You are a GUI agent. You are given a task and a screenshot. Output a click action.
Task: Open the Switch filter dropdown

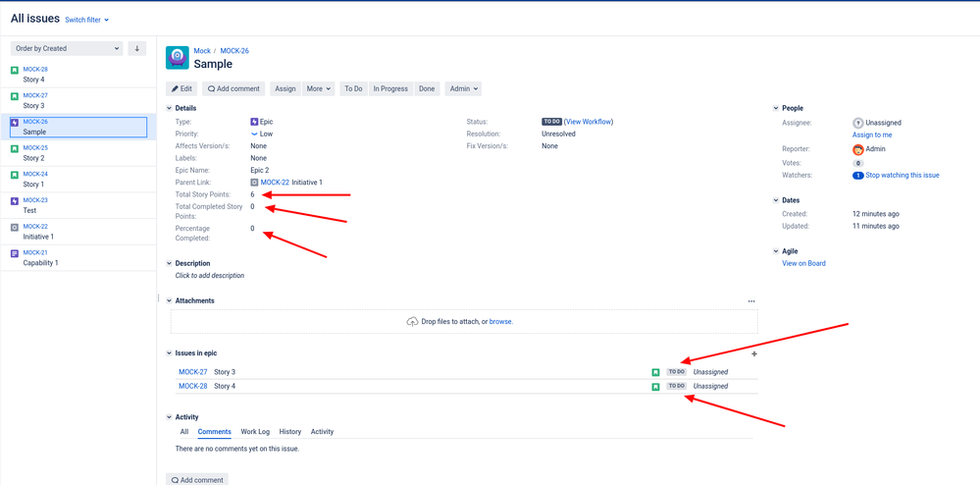pos(87,20)
